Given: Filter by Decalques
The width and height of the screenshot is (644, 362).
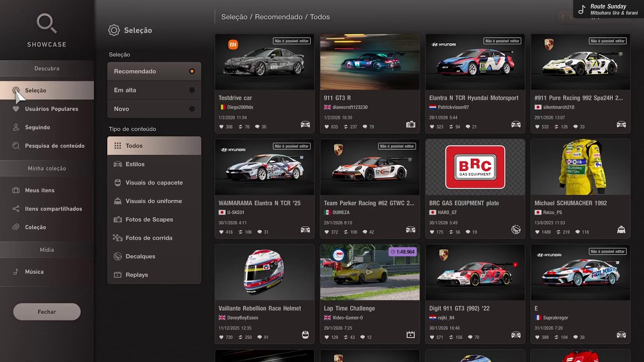Looking at the screenshot, I should coord(154,256).
